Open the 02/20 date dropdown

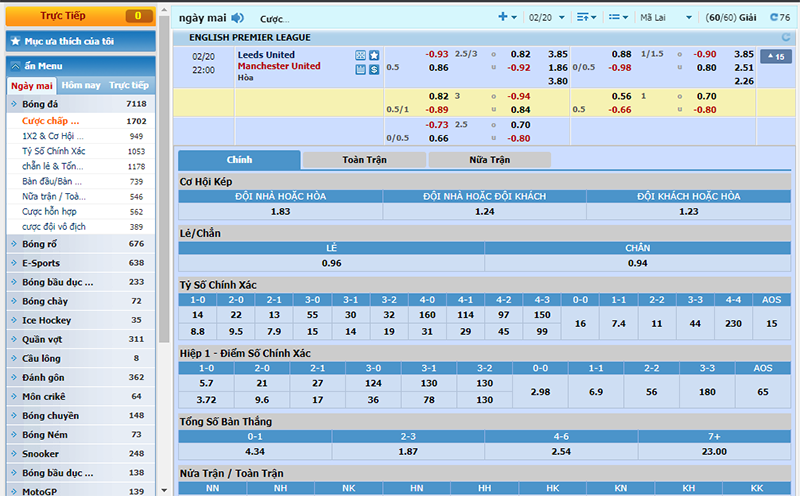(x=546, y=18)
